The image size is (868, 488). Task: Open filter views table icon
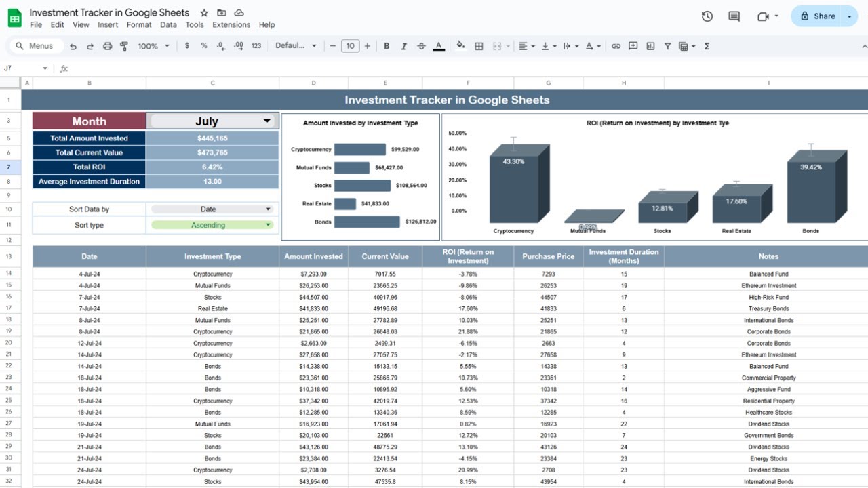point(686,46)
